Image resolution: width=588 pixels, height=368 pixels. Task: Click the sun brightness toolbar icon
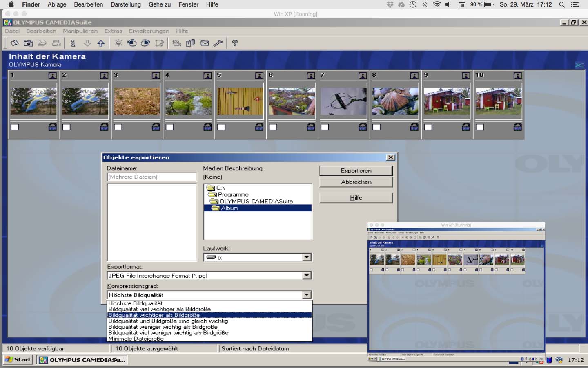click(x=118, y=43)
